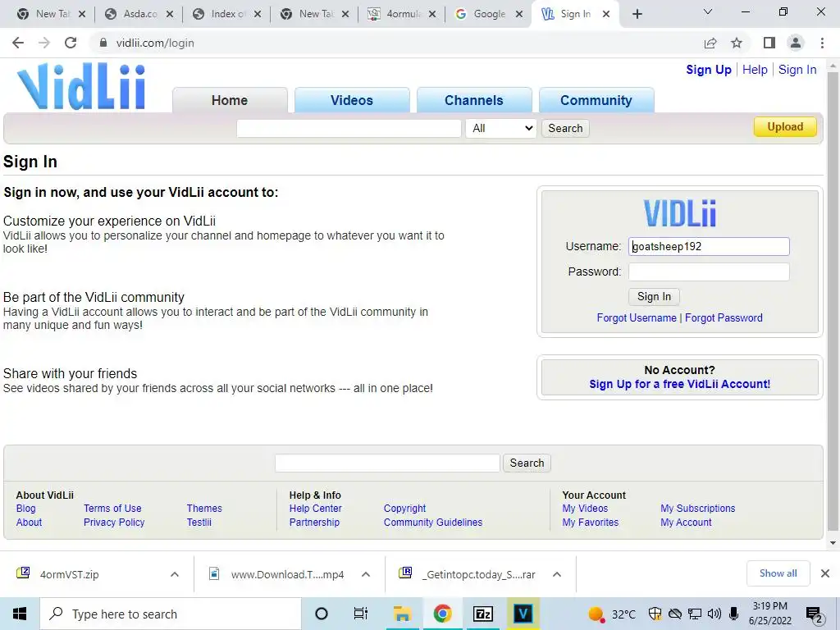Viewport: 840px width, 630px height.
Task: Open 7-Zip from the taskbar
Action: coord(482,614)
